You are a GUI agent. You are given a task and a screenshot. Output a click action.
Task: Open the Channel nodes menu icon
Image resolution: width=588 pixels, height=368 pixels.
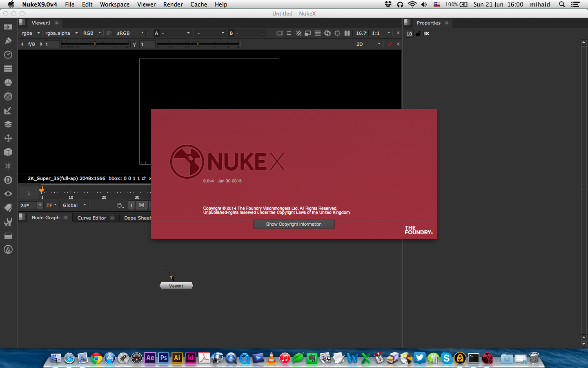coord(8,69)
